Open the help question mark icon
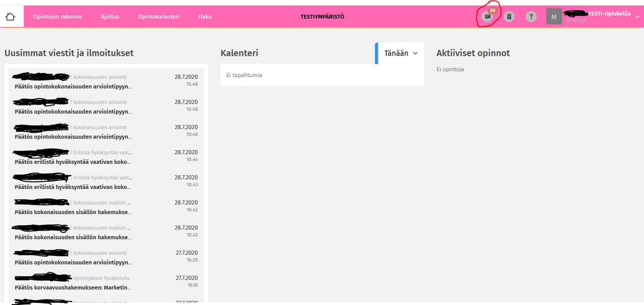644x305 pixels. [x=531, y=16]
